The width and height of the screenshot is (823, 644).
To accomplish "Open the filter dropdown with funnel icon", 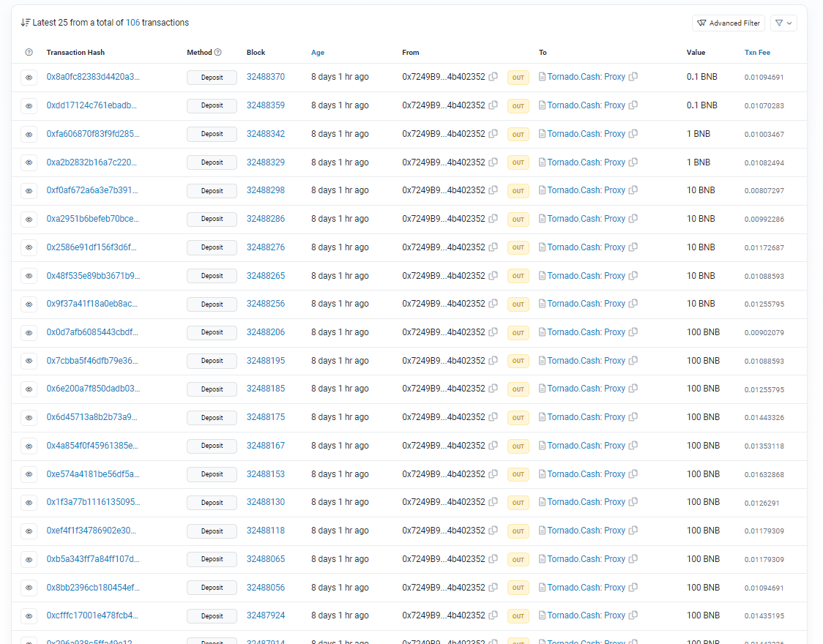I will click(x=783, y=23).
